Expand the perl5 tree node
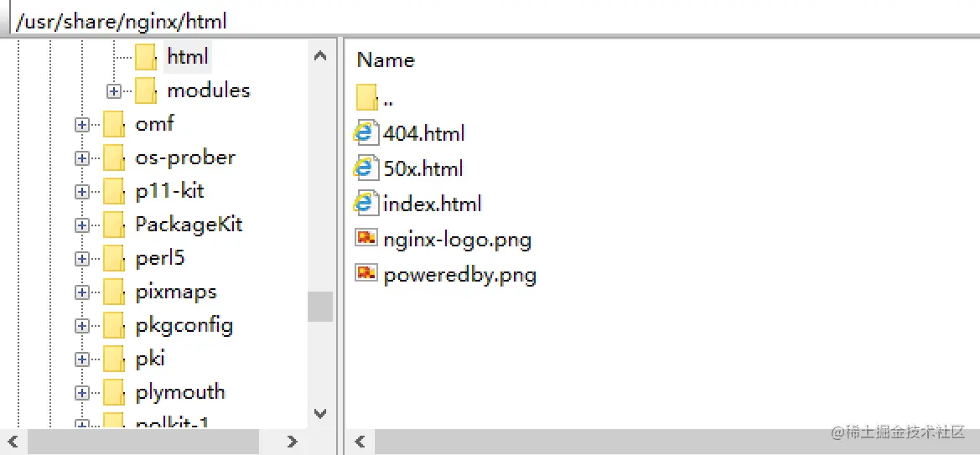Image resolution: width=980 pixels, height=455 pixels. (x=81, y=259)
